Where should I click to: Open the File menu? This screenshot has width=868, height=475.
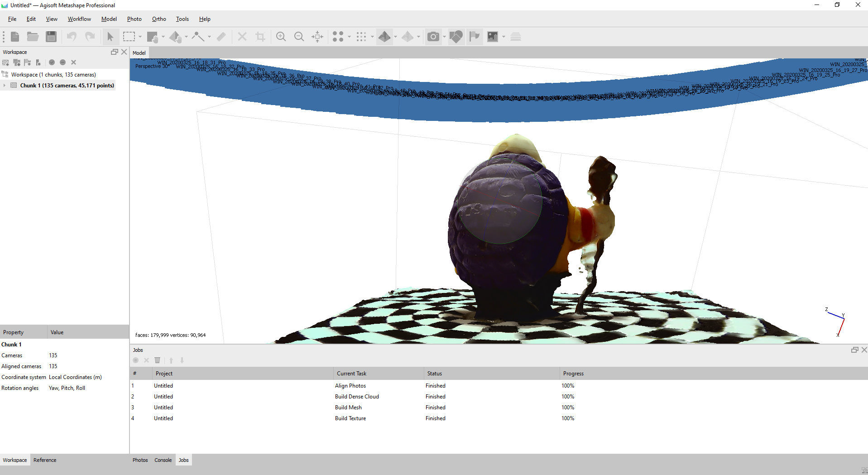(12, 19)
